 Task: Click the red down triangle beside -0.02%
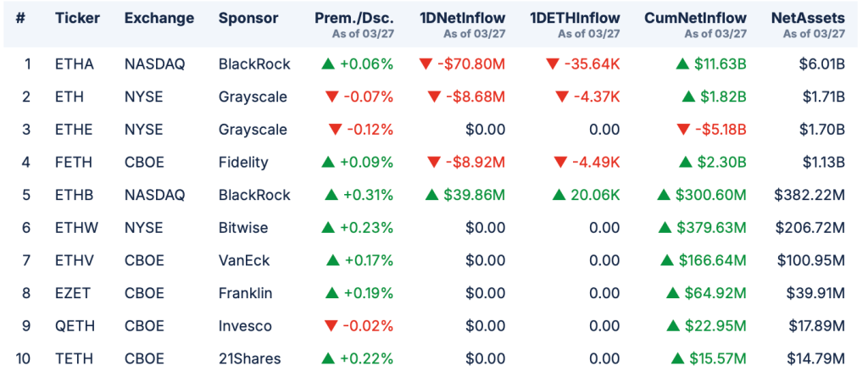click(332, 325)
